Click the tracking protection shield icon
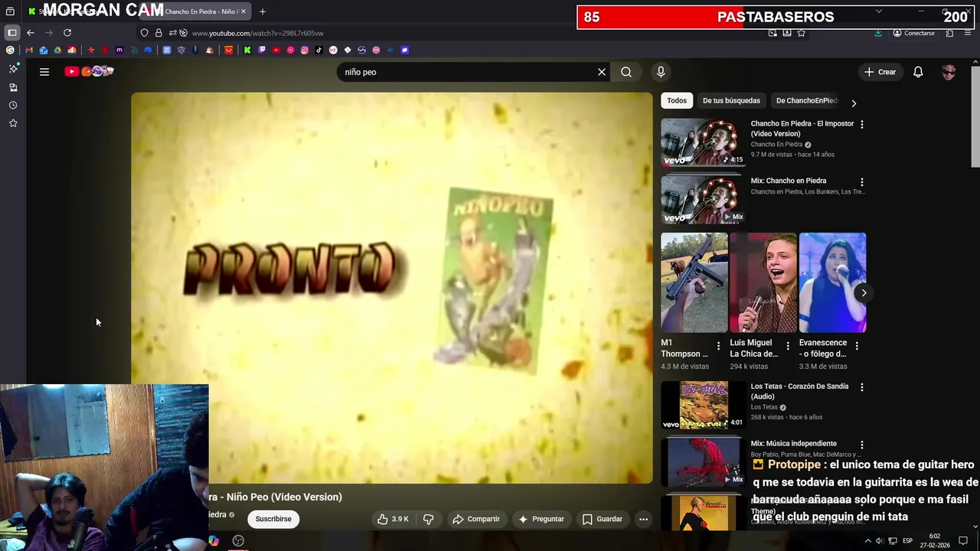 point(144,33)
